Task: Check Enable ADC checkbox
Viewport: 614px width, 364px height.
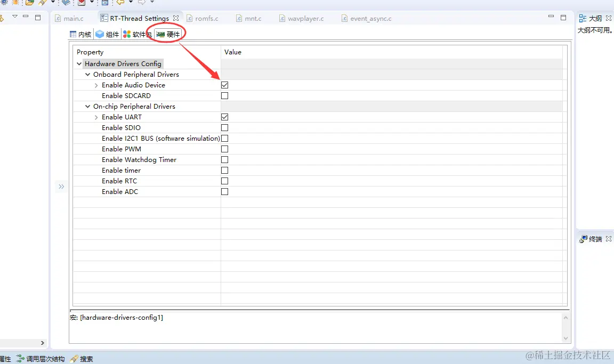Action: pos(224,191)
